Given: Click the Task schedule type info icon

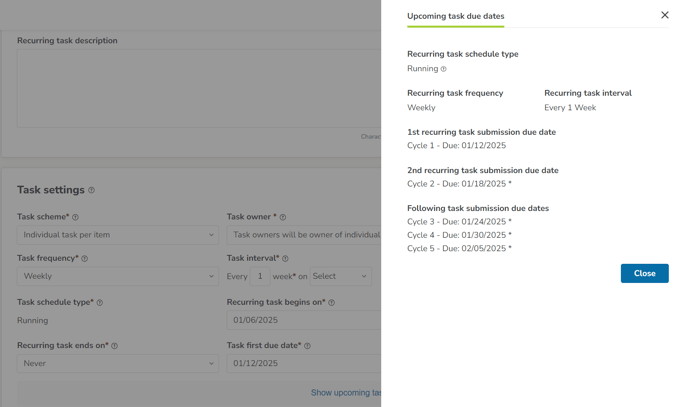Looking at the screenshot, I should 100,303.
